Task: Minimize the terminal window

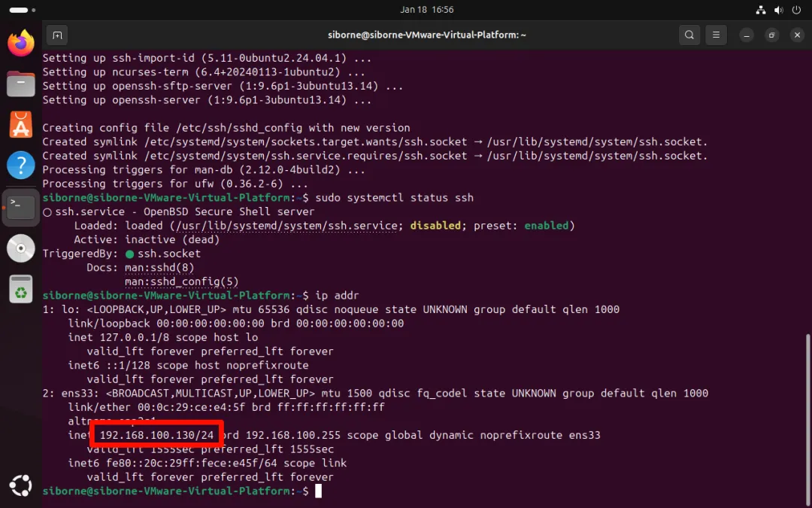Action: 747,35
